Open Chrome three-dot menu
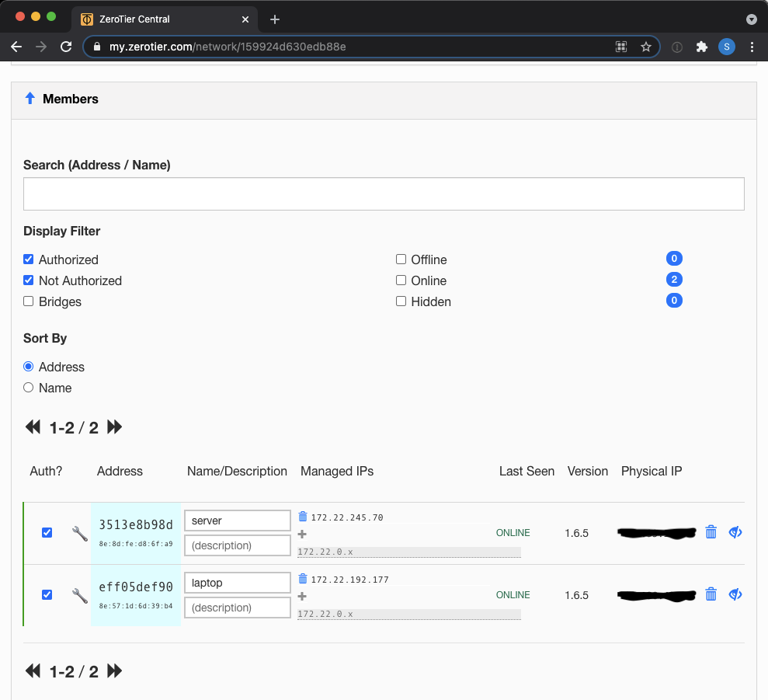The image size is (768, 700). (x=752, y=47)
